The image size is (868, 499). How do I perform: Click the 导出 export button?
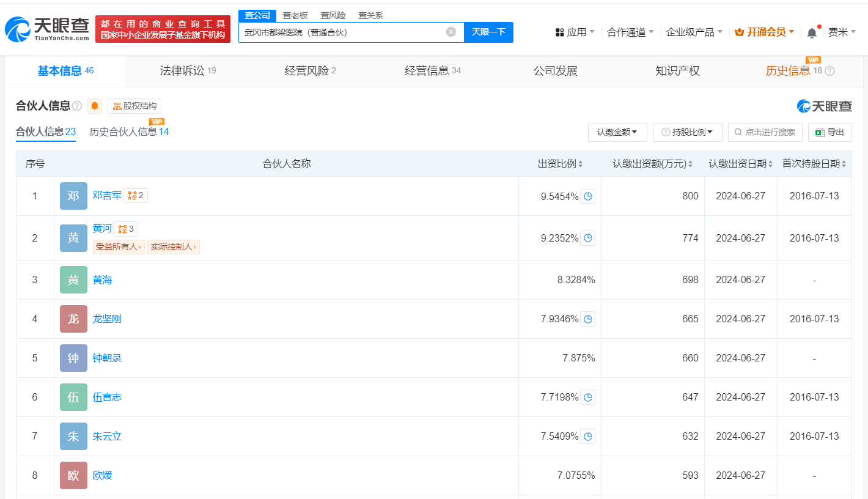[829, 132]
